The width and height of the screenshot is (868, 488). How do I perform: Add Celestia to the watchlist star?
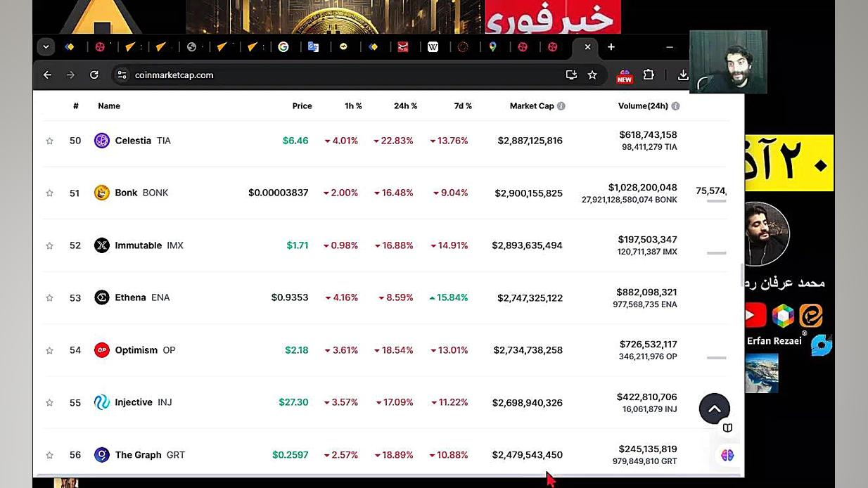(49, 141)
